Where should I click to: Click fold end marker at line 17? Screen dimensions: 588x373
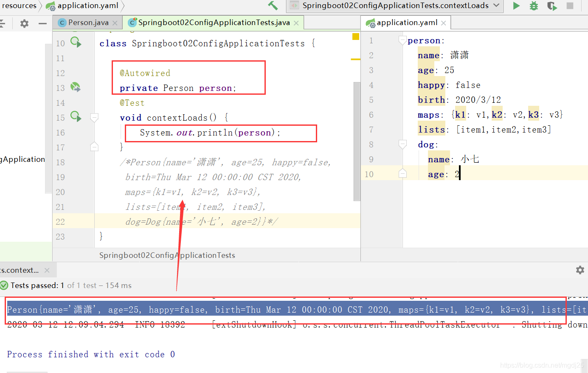coord(95,147)
